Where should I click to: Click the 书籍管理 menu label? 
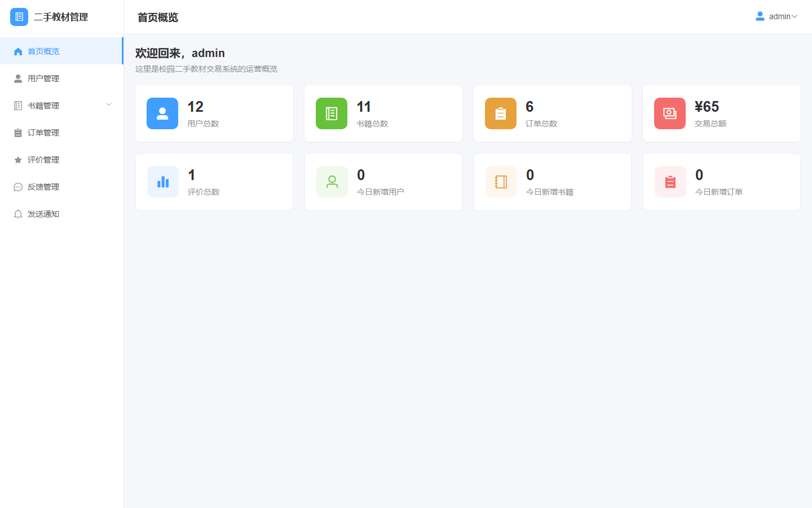point(43,106)
